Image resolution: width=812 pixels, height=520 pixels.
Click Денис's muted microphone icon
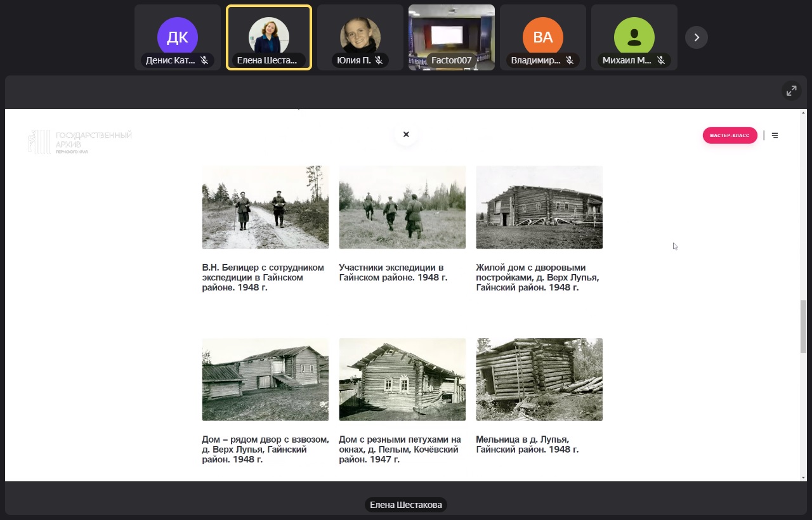(x=204, y=61)
